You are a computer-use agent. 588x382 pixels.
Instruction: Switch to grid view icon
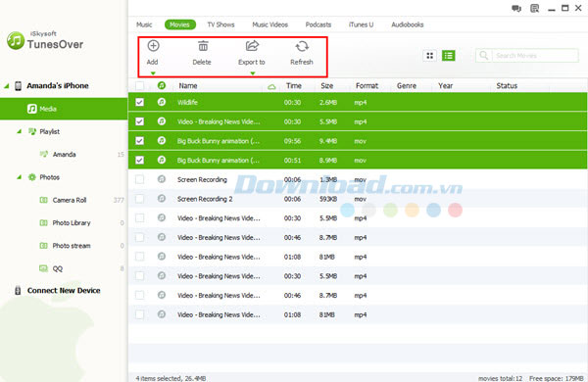click(x=430, y=56)
